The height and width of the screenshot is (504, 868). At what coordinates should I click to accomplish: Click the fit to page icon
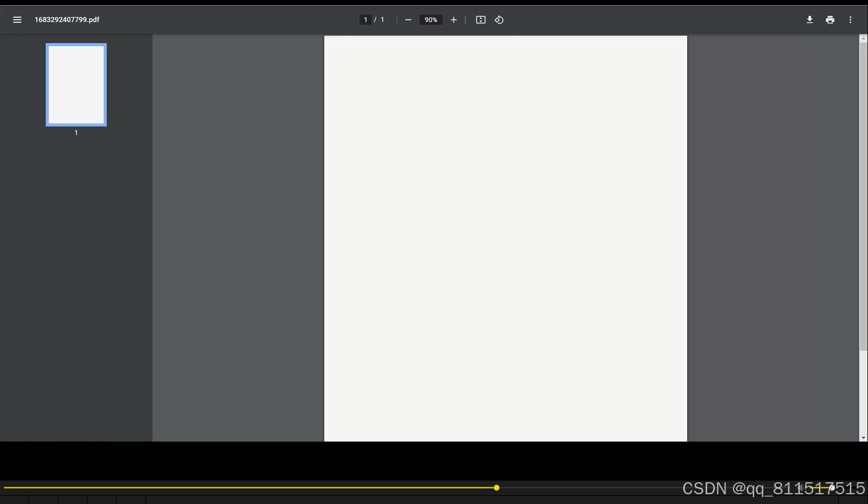(x=481, y=20)
